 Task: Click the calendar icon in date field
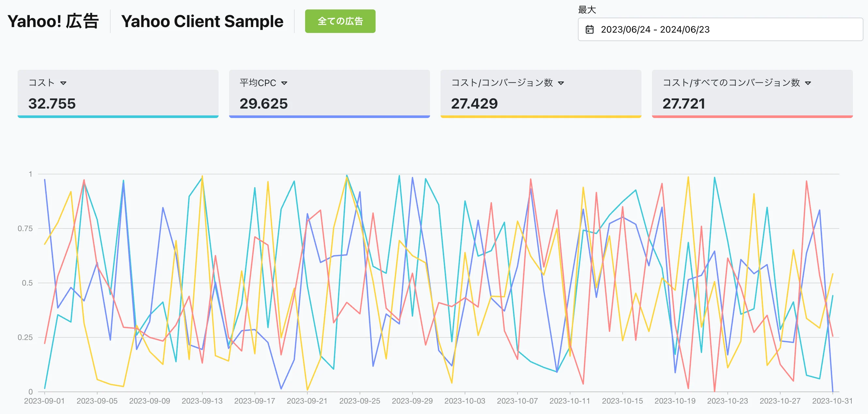(x=589, y=30)
